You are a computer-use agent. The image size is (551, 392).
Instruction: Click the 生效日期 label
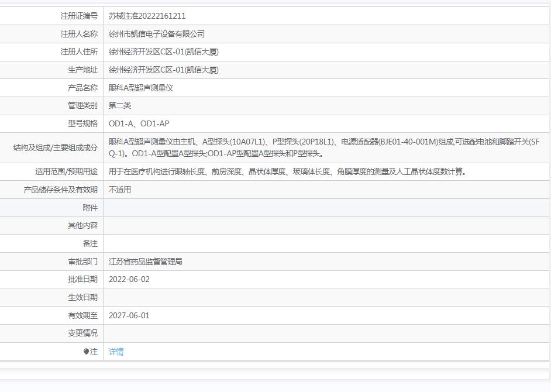pos(82,297)
